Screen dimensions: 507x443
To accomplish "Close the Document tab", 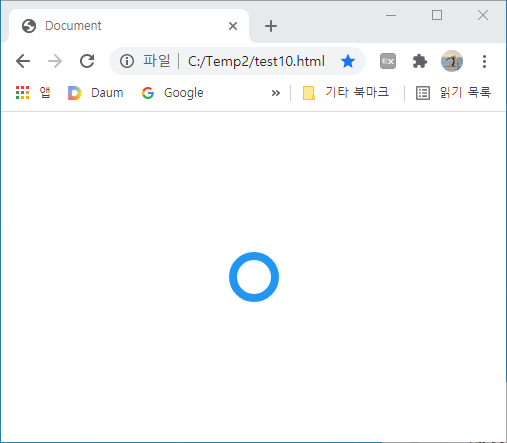I will (x=233, y=26).
